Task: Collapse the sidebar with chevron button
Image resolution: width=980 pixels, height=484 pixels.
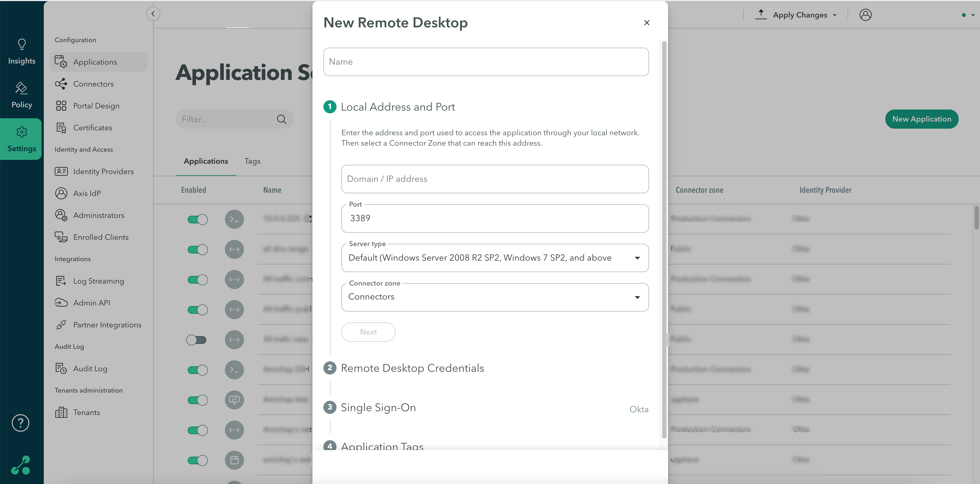Action: [x=153, y=14]
